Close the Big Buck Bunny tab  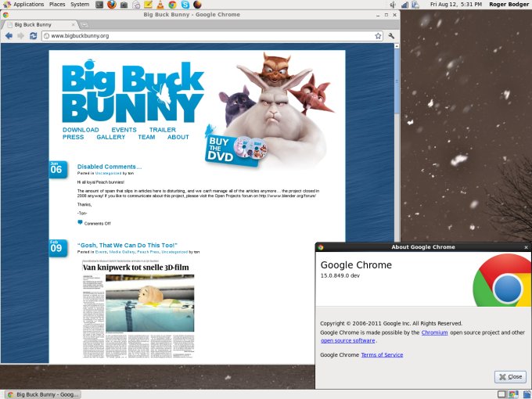click(x=73, y=24)
